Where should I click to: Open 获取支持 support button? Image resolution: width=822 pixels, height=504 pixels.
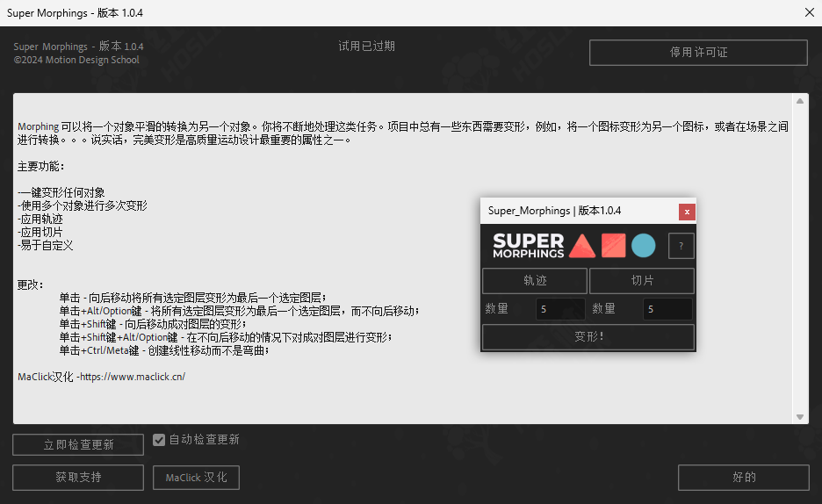[x=78, y=478]
